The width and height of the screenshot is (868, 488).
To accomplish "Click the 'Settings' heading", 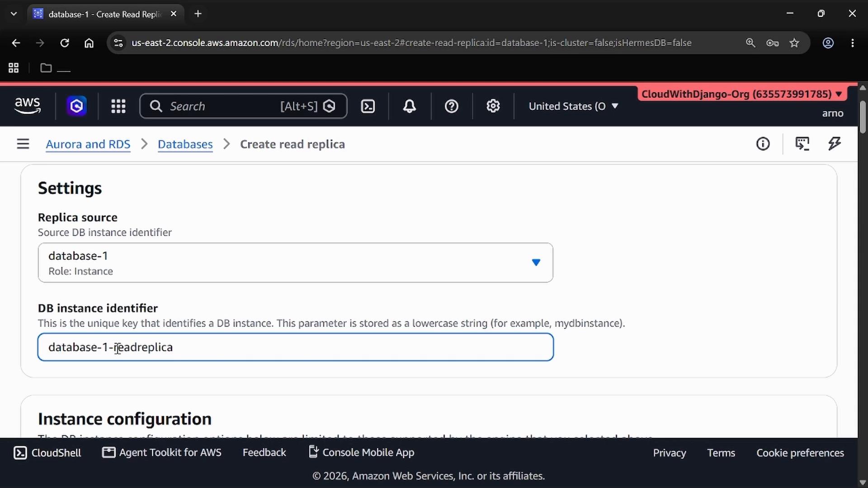I will [x=70, y=188].
